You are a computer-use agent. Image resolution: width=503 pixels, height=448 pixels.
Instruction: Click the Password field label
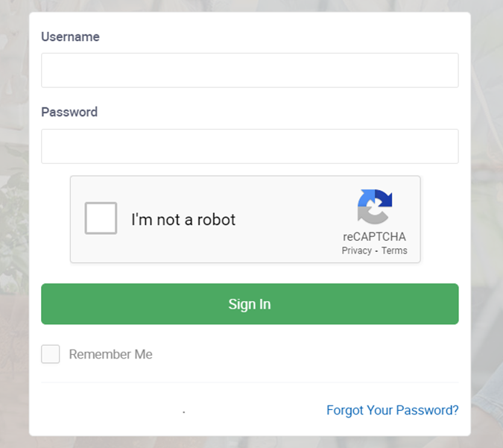(x=69, y=112)
